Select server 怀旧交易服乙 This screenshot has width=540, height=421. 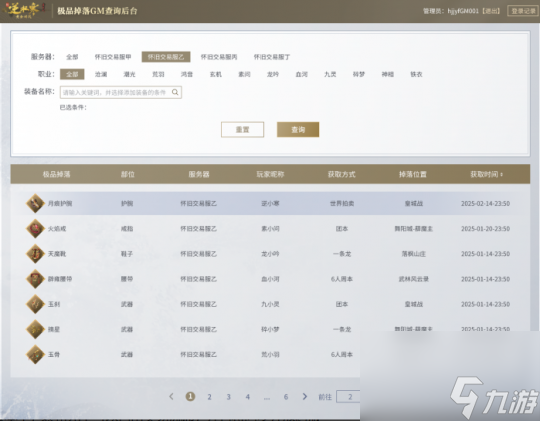point(166,57)
